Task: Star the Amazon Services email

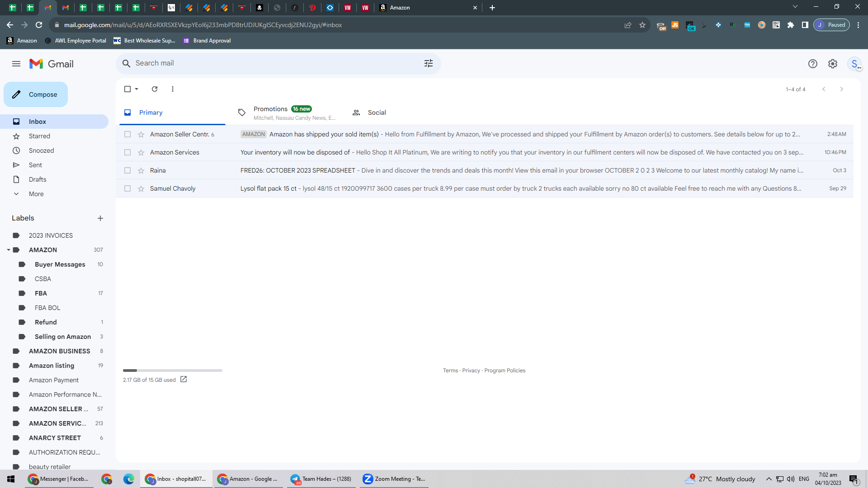Action: click(141, 152)
